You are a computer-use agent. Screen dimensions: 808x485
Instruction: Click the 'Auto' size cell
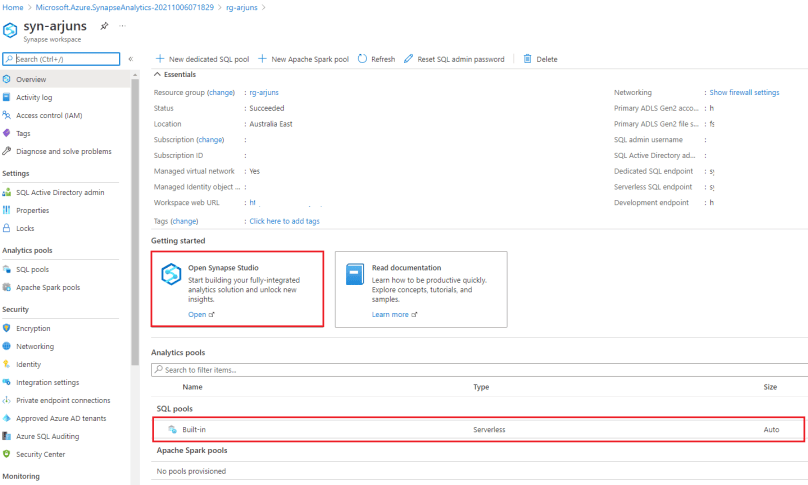771,429
